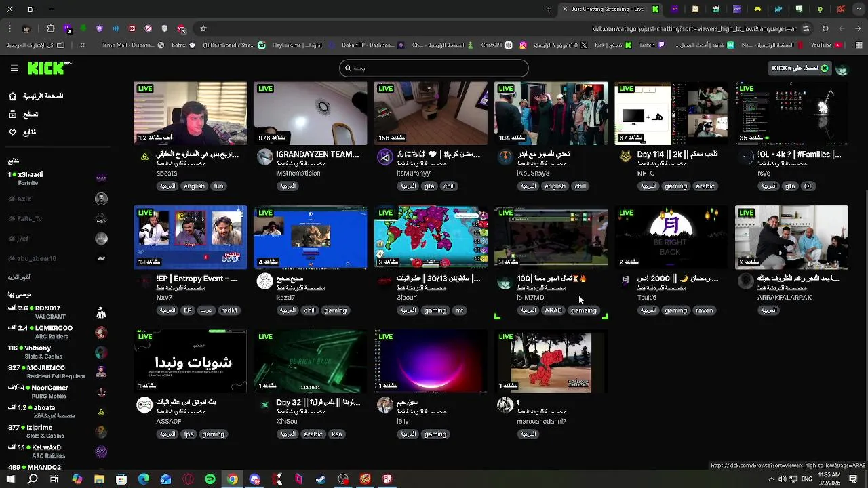Open j7cf channel in sidebar
868x488 pixels.
58,239
